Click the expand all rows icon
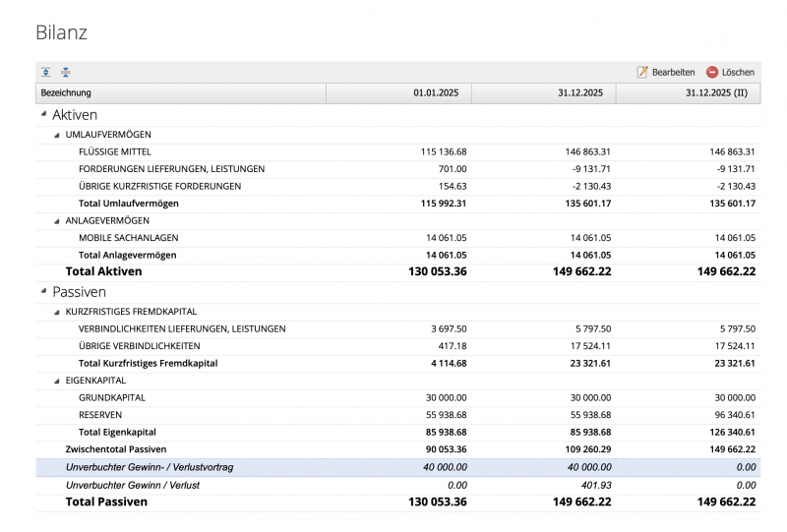This screenshot has width=787, height=532. (x=46, y=72)
